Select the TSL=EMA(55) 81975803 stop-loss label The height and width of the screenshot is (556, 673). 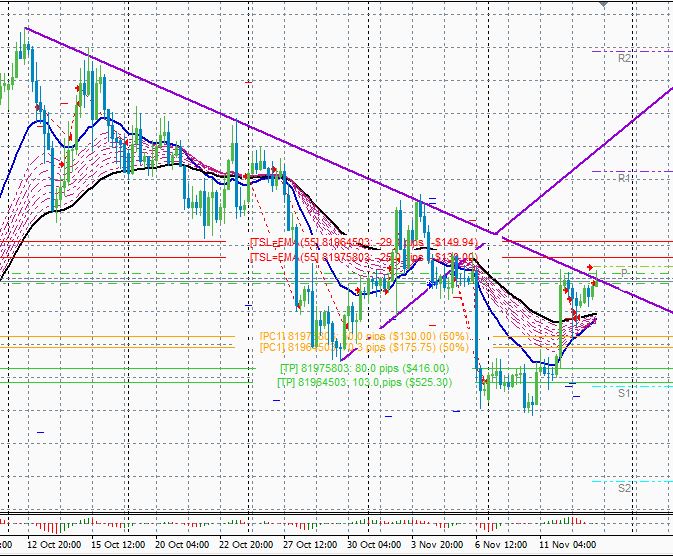click(x=363, y=257)
